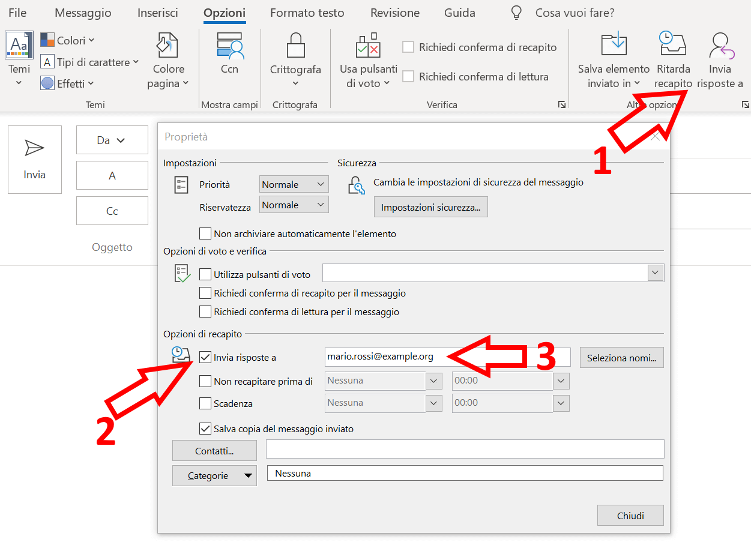The image size is (751, 560).
Task: Open the Categorie dropdown button
Action: click(x=214, y=475)
